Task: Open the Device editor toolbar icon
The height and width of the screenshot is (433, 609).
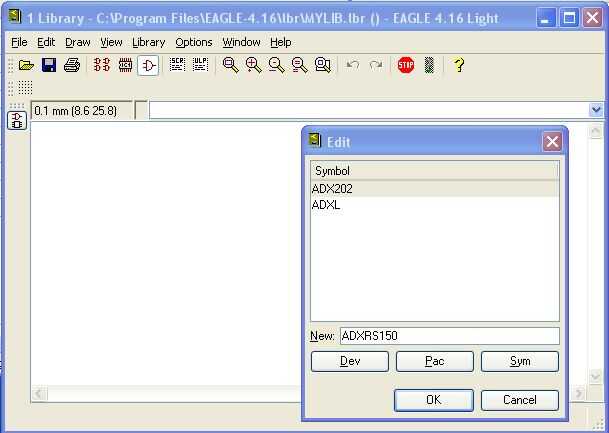Action: click(102, 65)
